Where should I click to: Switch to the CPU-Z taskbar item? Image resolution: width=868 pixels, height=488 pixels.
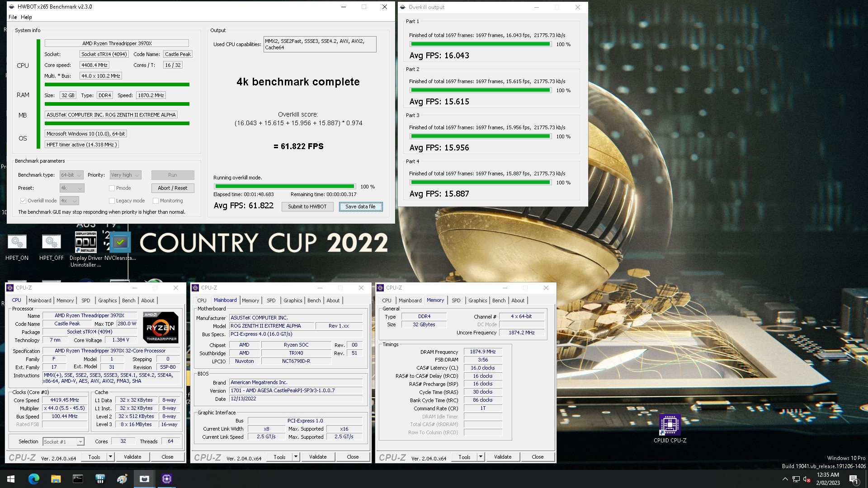pyautogui.click(x=166, y=479)
